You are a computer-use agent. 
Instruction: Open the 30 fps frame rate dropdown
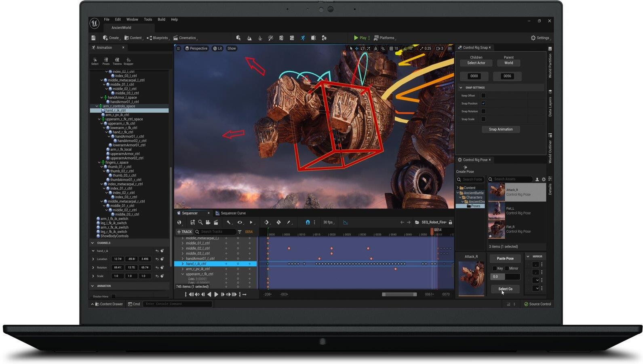click(x=329, y=222)
